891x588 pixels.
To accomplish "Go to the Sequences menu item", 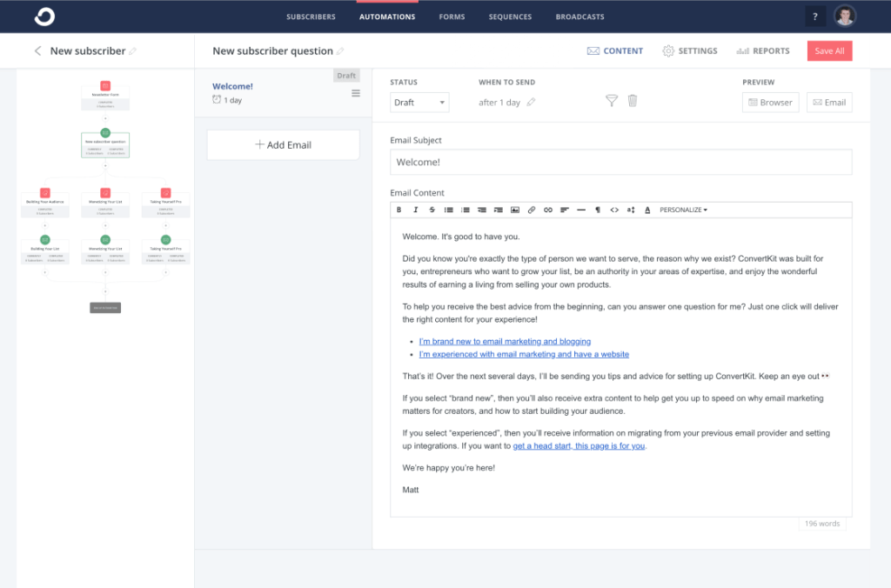I will point(510,17).
